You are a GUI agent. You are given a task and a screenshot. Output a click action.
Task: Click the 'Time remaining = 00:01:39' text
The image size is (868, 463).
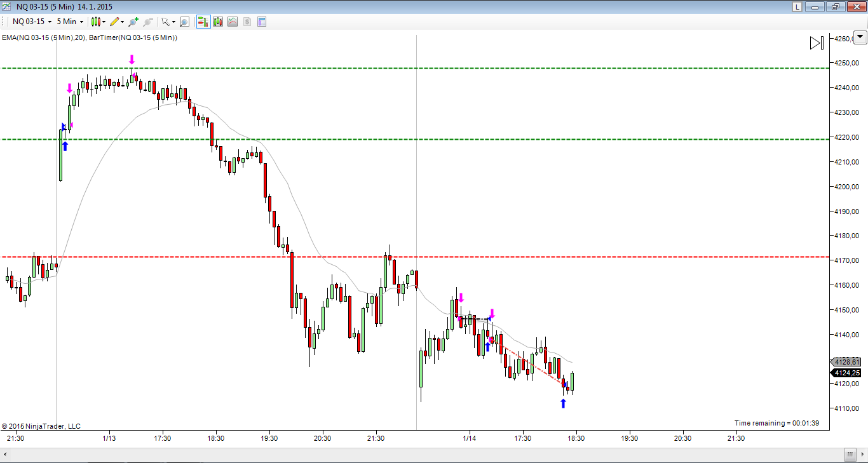(x=775, y=423)
